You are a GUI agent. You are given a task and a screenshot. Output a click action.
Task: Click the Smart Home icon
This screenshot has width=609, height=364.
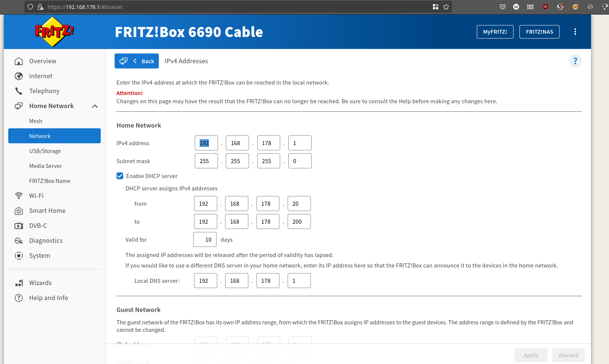pos(19,211)
